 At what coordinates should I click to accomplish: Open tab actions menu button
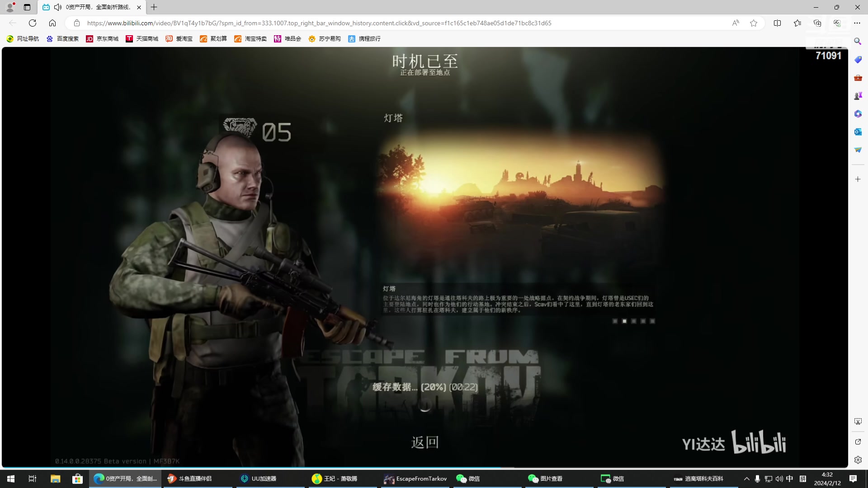[27, 7]
